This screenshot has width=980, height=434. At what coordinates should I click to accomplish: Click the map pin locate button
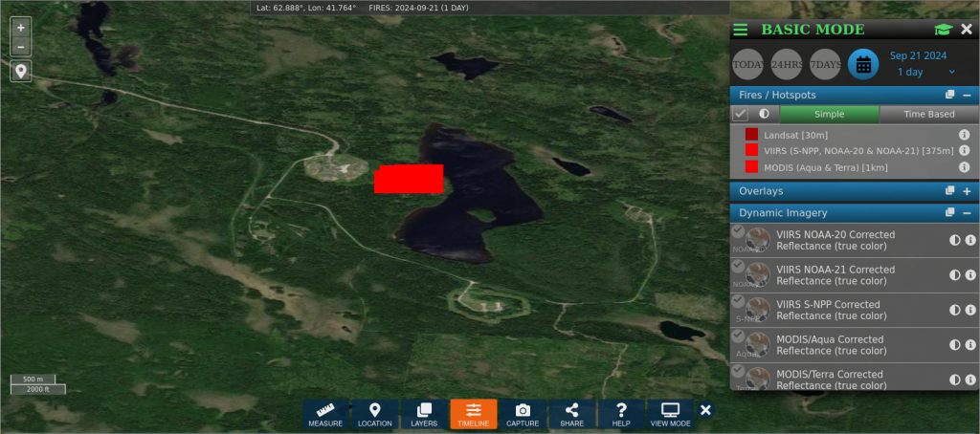(x=21, y=71)
